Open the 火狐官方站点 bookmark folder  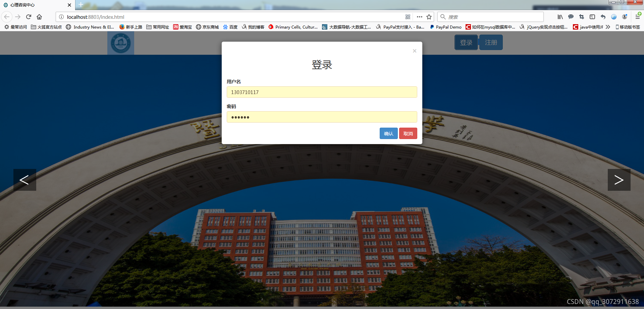tap(46, 27)
